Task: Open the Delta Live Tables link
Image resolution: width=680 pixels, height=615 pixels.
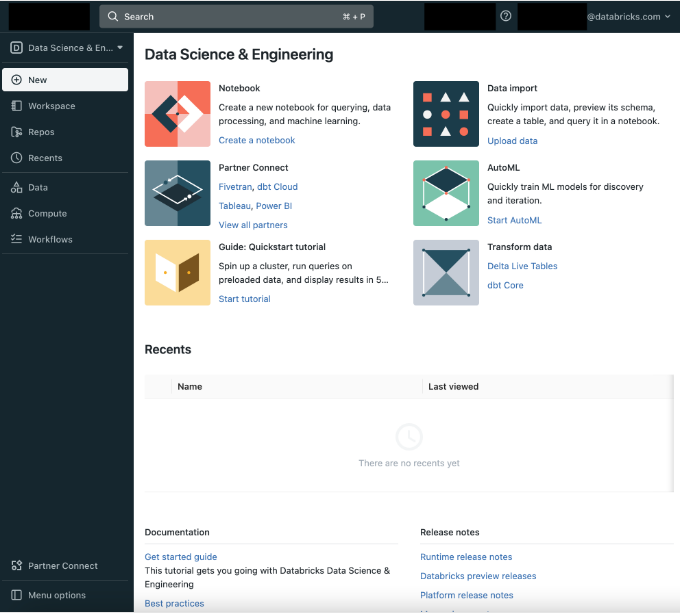Action: (522, 266)
